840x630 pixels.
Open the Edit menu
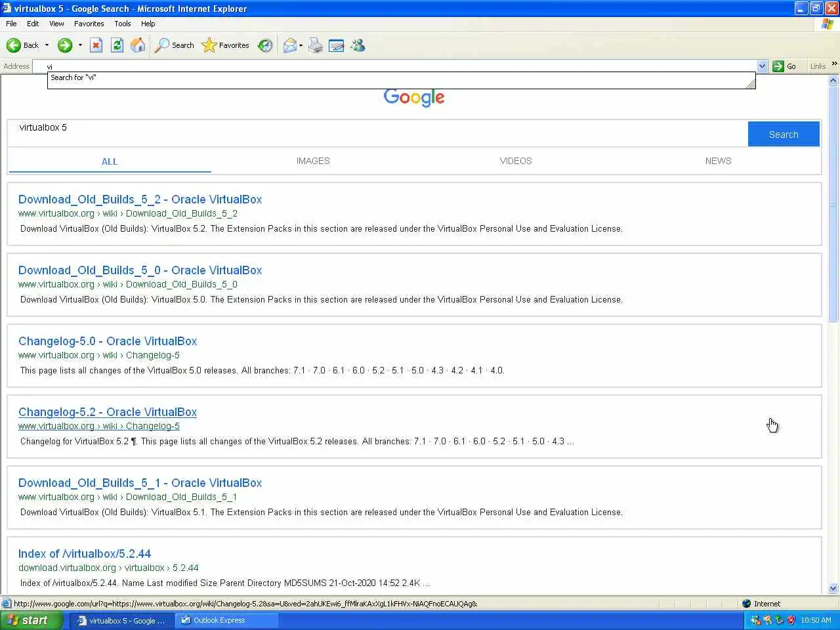[33, 24]
